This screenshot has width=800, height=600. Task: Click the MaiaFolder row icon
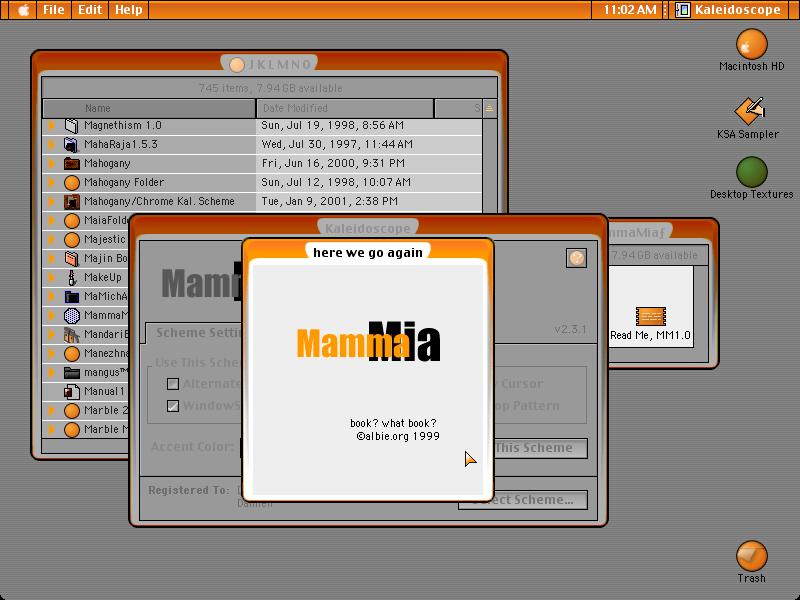[x=72, y=220]
